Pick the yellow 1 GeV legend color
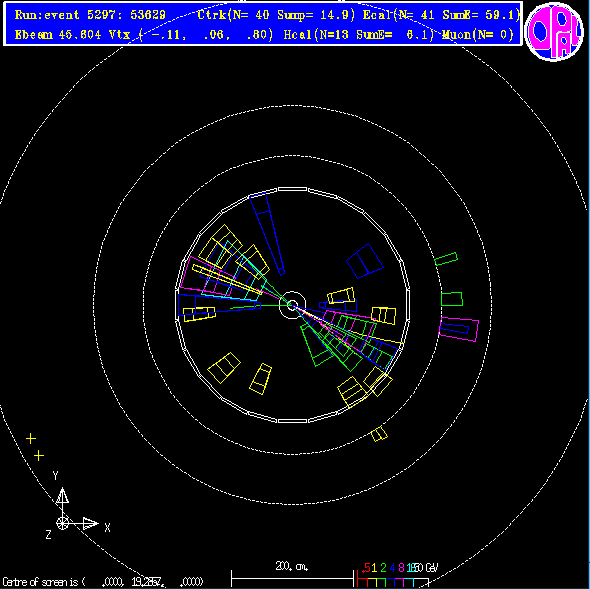 (374, 568)
